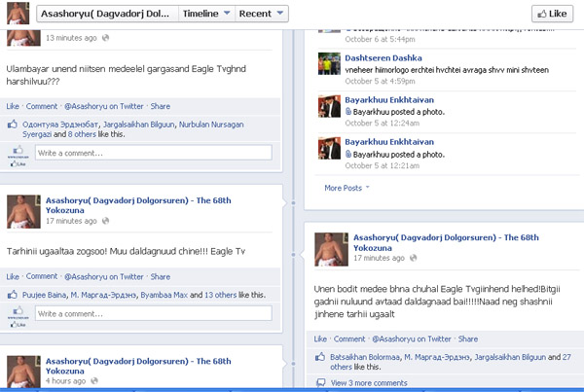Open @Asashoryu on Twitter under Tarhinii post
The image size is (584, 392).
pos(103,276)
